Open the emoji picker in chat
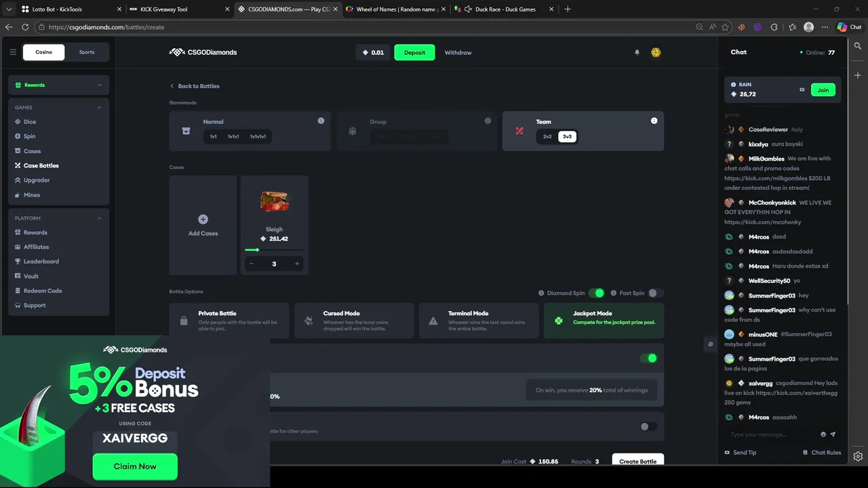This screenshot has width=868, height=488. [823, 434]
